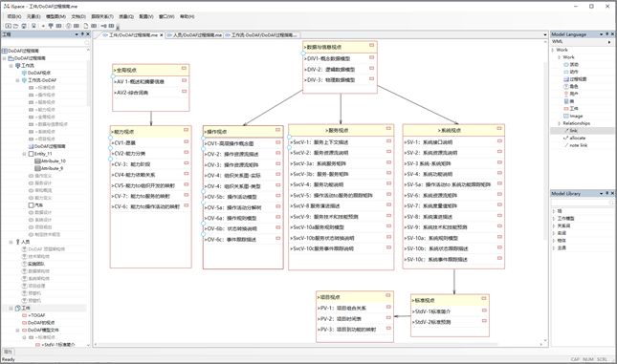Click the red icon on the SV-10c row
The height and width of the screenshot is (364, 617).
click(x=499, y=258)
